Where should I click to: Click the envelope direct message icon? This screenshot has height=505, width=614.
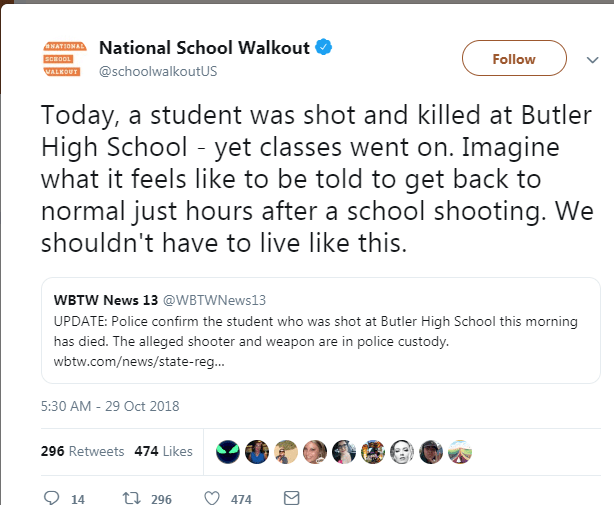pyautogui.click(x=291, y=497)
